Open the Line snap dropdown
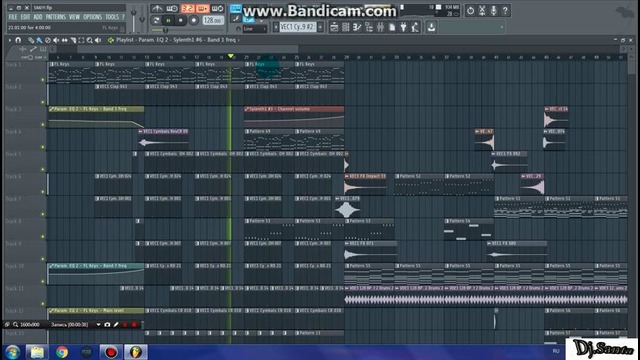The image size is (640, 360). [x=254, y=29]
